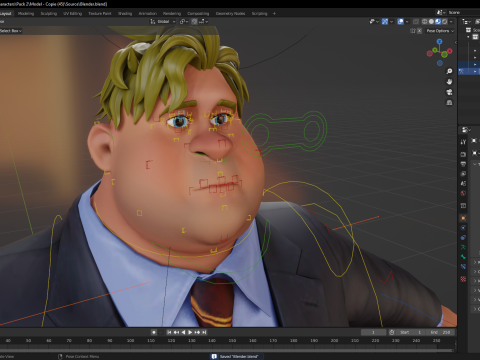Click the Start frame field
Image resolution: width=480 pixels, height=360 pixels.
pyautogui.click(x=411, y=332)
